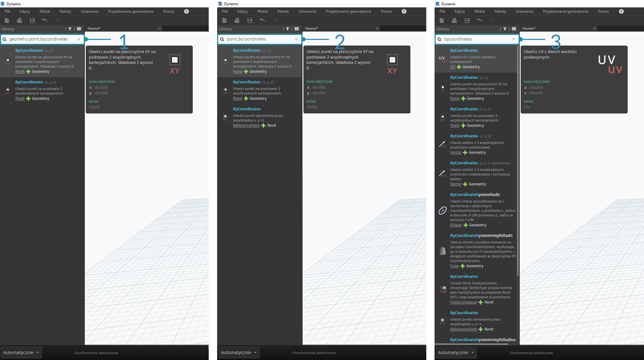Open Automatycznie run mode dropdown in middle window
This screenshot has height=360, width=644.
tap(239, 353)
